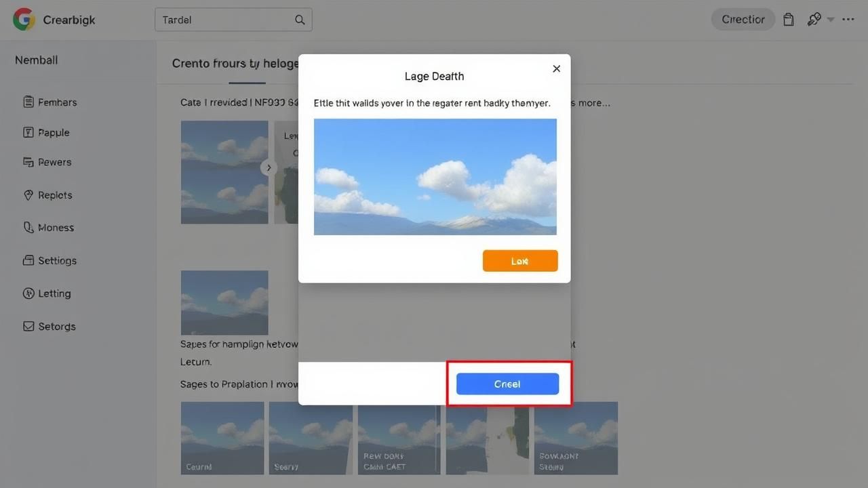Open the clipboard icon in header
This screenshot has height=488, width=868.
(788, 20)
